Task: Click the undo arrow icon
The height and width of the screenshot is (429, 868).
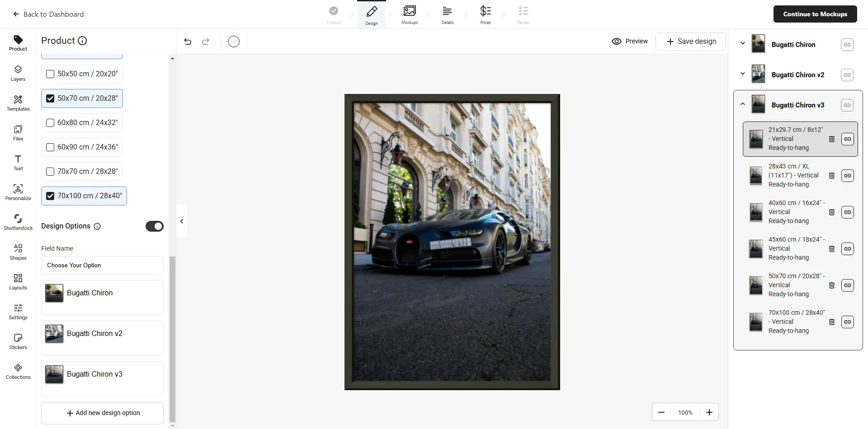Action: click(188, 42)
